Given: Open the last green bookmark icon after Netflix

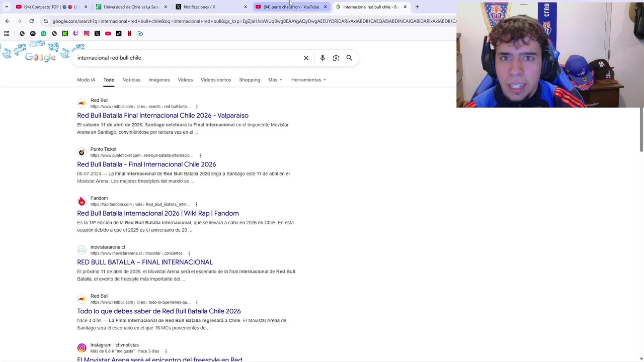Looking at the screenshot, I should pos(140,34).
